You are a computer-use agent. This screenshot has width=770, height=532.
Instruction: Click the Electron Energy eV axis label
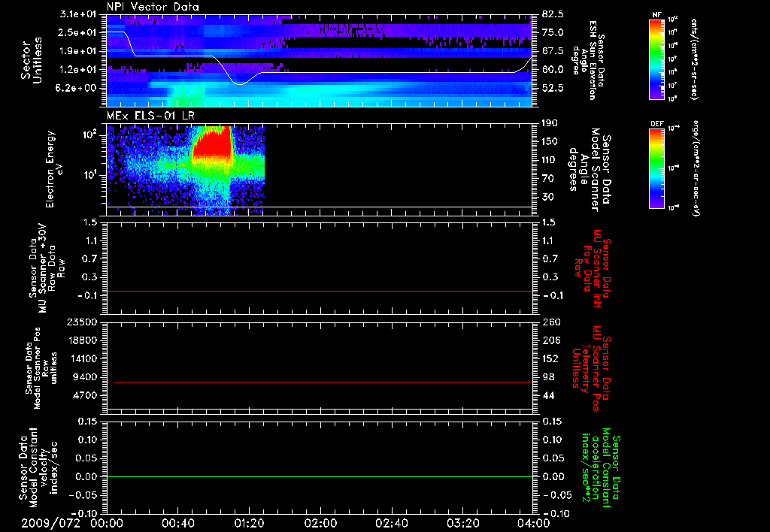(54, 169)
